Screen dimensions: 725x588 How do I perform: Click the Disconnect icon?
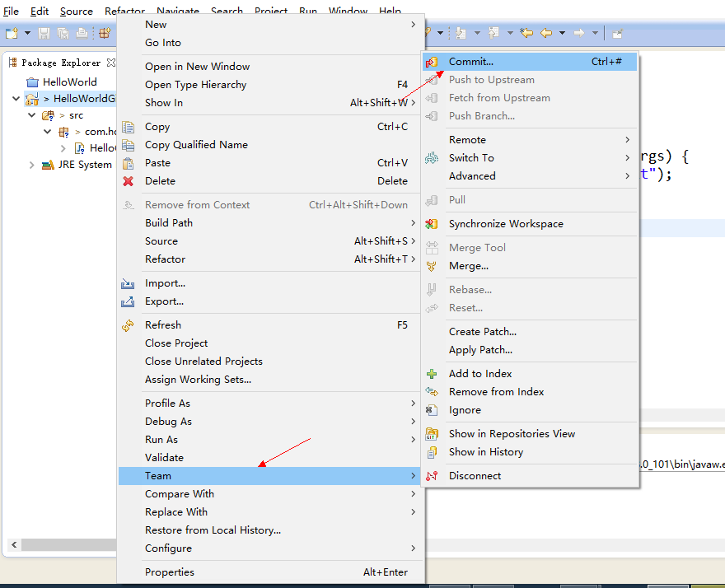coord(432,476)
